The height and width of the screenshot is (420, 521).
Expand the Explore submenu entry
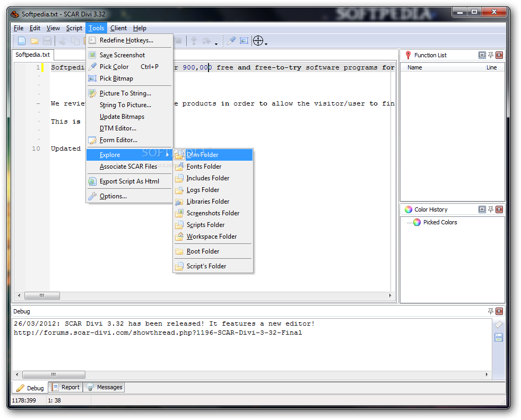pyautogui.click(x=129, y=155)
